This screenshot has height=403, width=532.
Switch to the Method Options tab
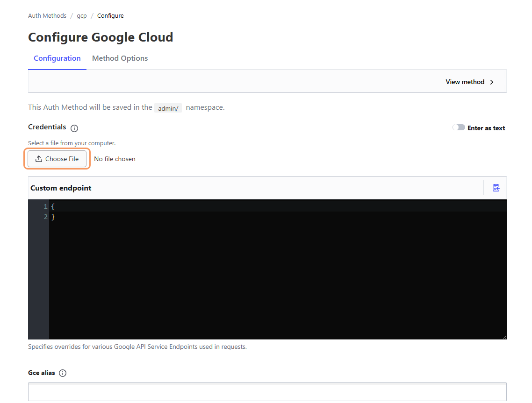[x=120, y=58]
